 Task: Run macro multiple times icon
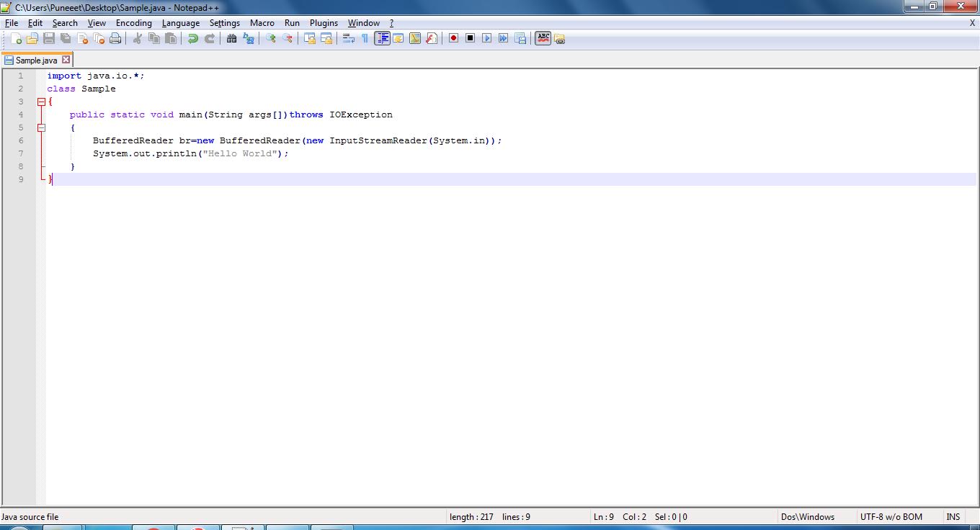tap(503, 38)
